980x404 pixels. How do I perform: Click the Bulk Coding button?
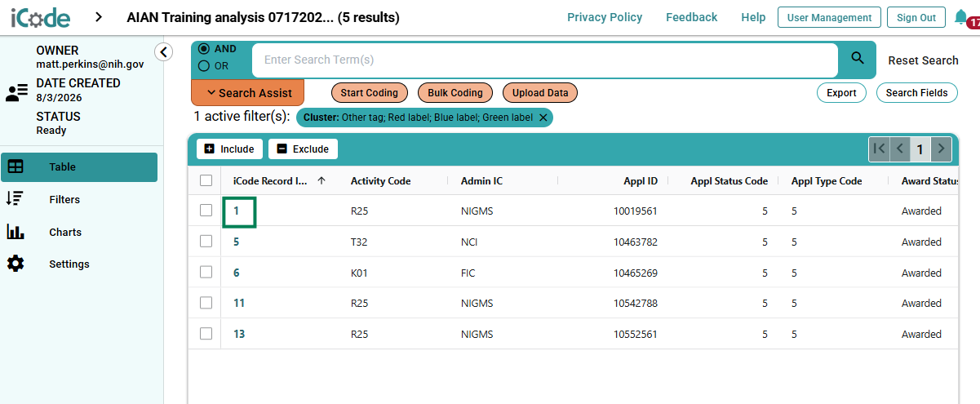tap(455, 93)
